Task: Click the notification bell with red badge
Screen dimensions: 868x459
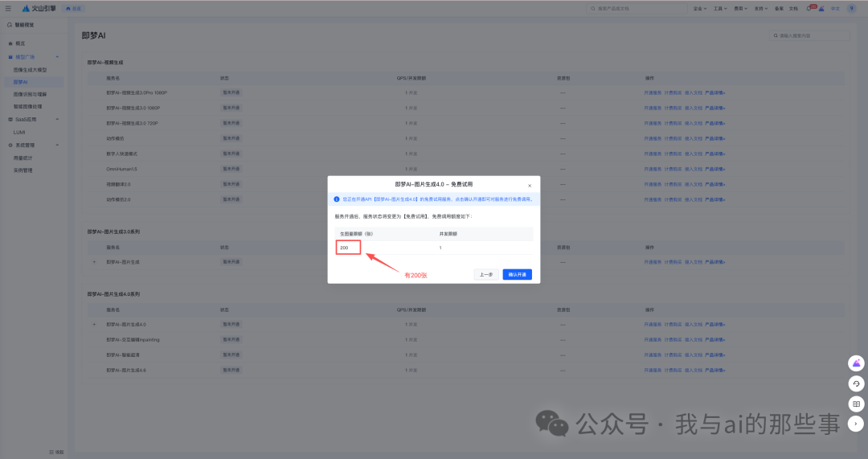Action: (810, 8)
